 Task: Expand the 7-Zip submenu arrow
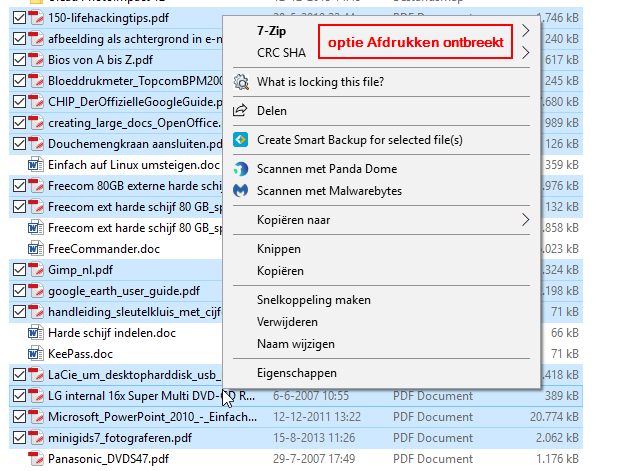pyautogui.click(x=526, y=31)
